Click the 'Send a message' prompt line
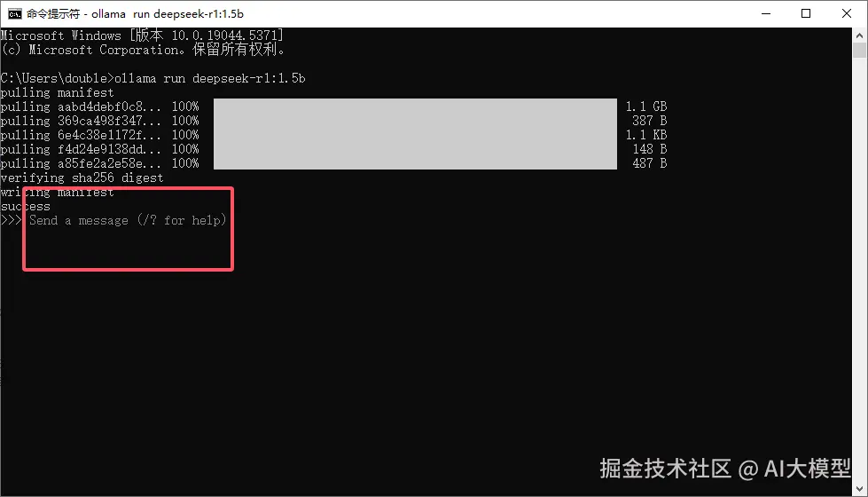 [114, 220]
